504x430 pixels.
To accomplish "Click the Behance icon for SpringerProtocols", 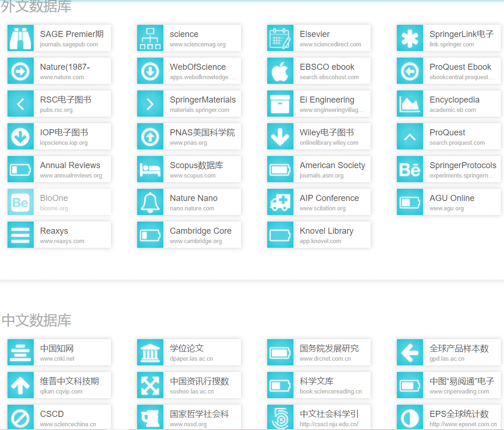I will click(410, 169).
